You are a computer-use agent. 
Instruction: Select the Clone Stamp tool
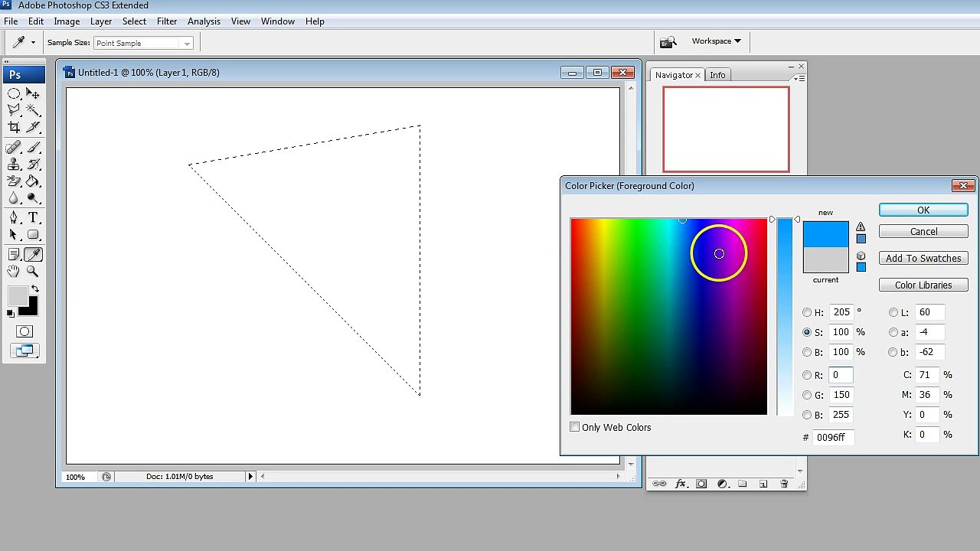pyautogui.click(x=14, y=165)
